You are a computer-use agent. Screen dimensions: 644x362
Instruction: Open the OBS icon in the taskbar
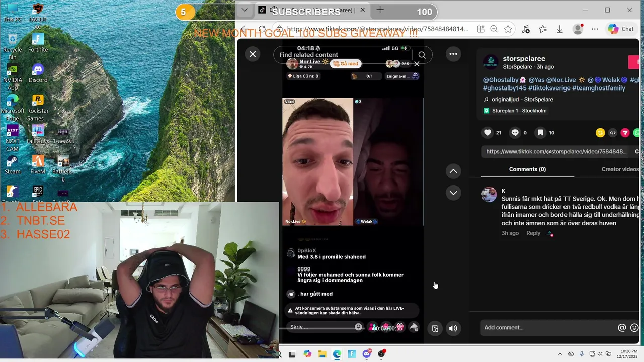coord(382,354)
